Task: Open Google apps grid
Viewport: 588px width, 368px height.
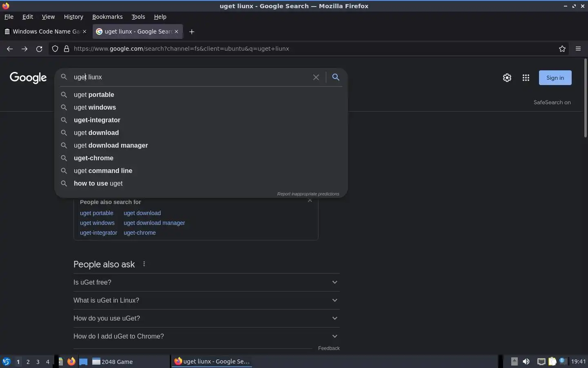Action: point(526,78)
